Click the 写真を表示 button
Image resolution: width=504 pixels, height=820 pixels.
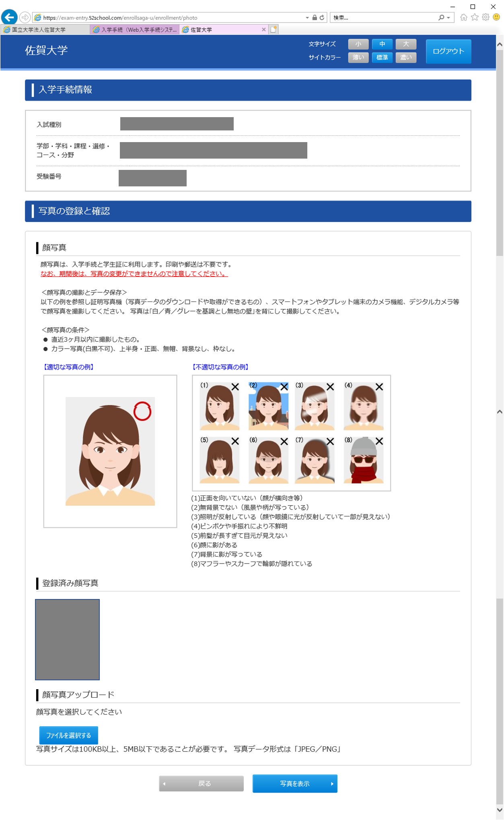coord(295,783)
